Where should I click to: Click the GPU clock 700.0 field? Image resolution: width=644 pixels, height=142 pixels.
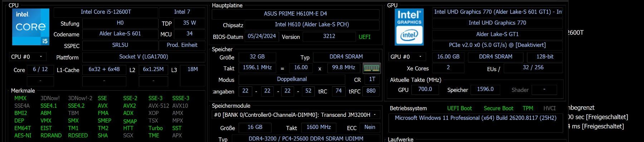click(x=425, y=90)
